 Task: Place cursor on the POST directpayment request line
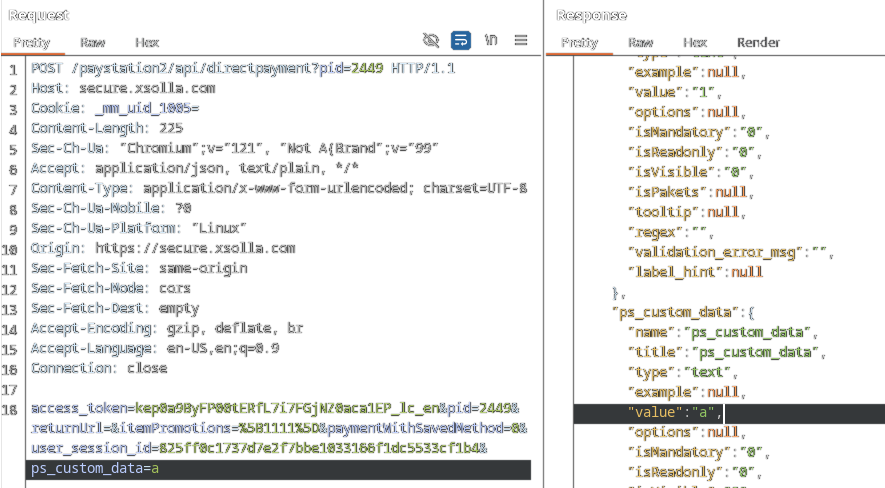pos(242,68)
